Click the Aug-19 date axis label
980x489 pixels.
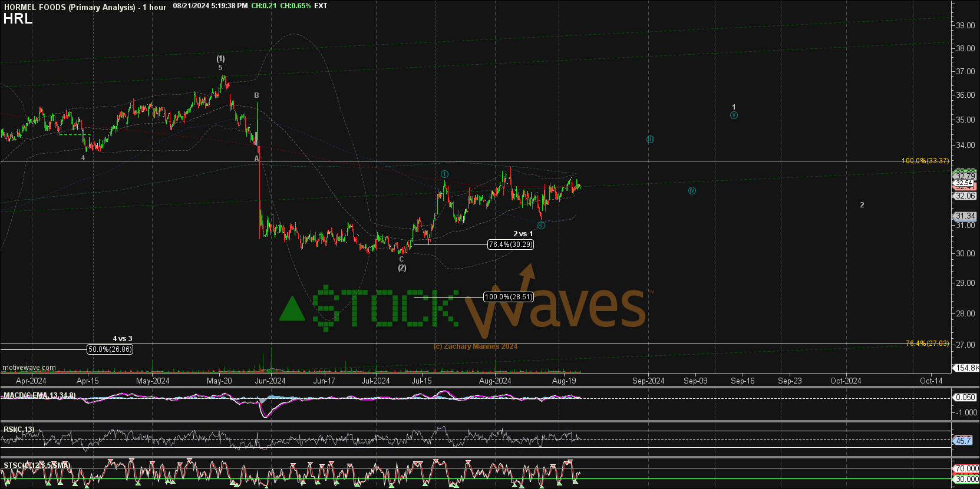[564, 381]
